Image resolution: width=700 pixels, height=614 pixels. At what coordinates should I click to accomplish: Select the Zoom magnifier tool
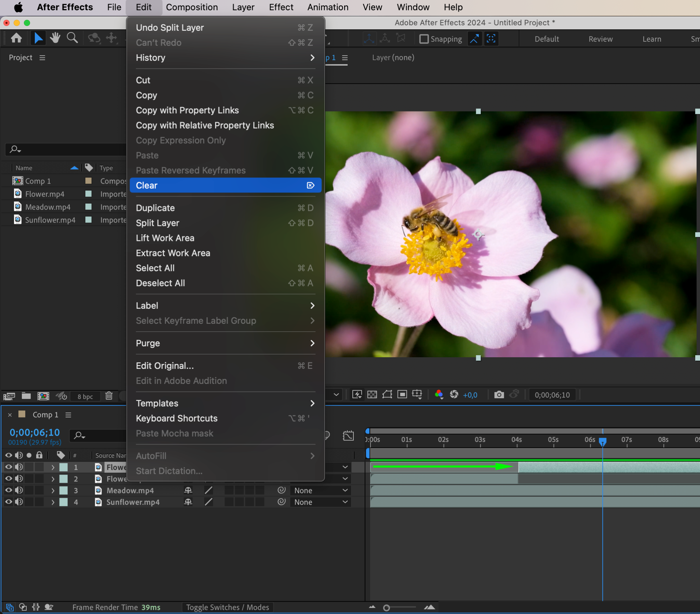(x=72, y=38)
